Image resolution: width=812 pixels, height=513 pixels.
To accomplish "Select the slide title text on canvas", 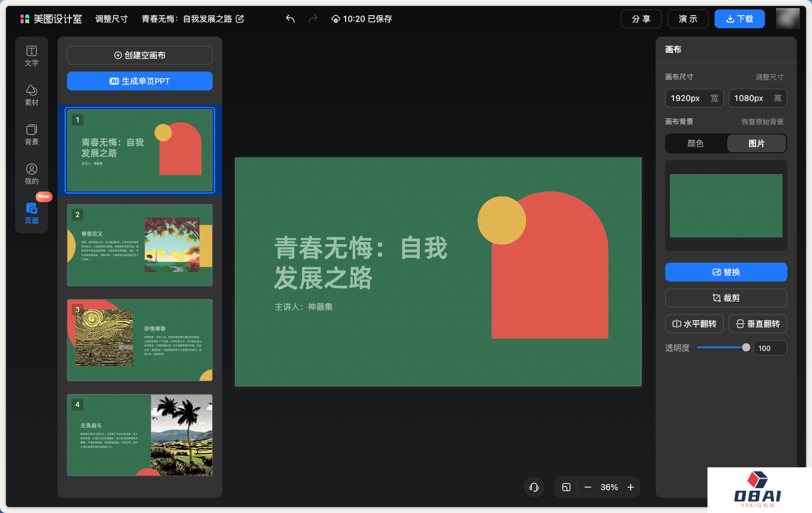I will coord(361,263).
